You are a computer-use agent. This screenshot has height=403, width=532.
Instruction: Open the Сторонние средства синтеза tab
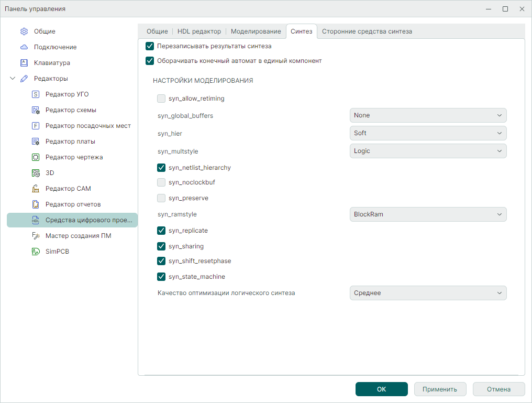[367, 31]
